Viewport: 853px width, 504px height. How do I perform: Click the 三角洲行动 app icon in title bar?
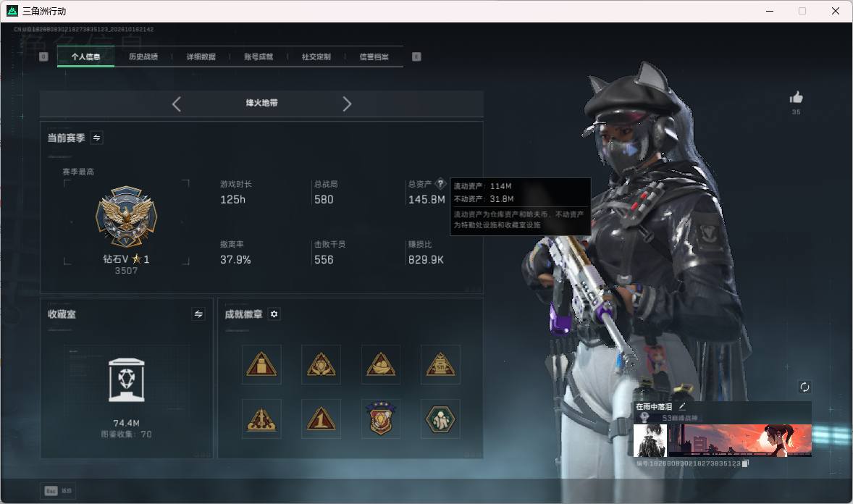(12, 11)
